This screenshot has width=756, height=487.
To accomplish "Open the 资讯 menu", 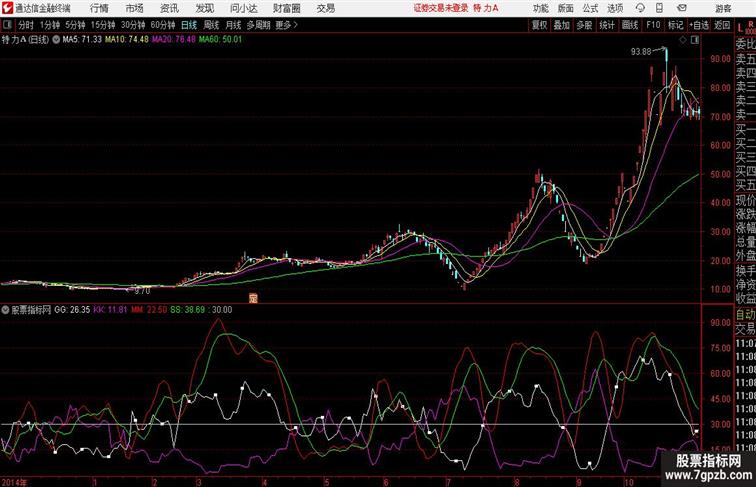I will tap(169, 8).
